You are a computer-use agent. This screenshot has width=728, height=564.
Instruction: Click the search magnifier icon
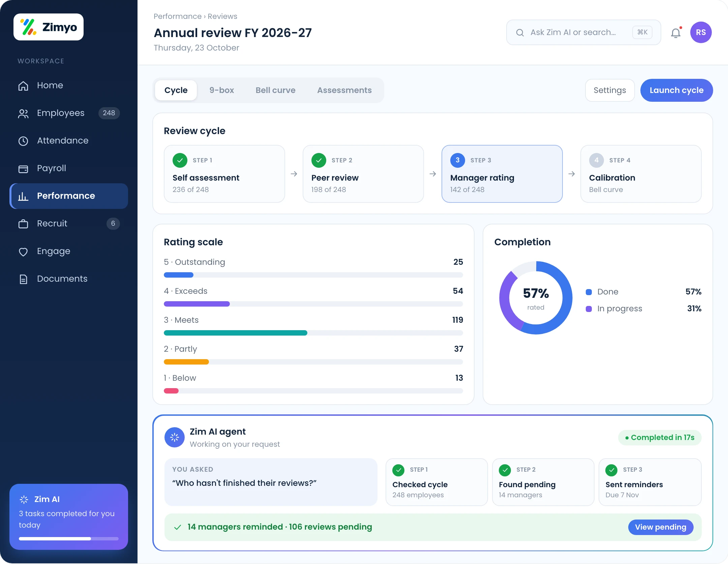point(520,32)
